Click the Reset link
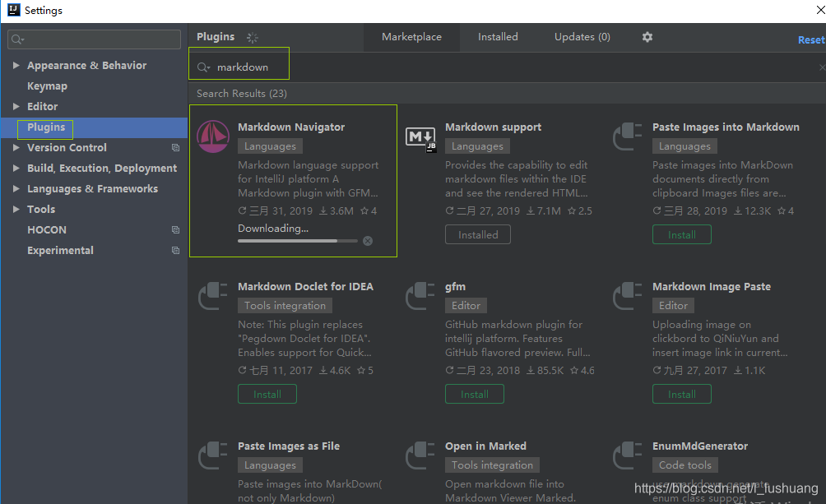The height and width of the screenshot is (504, 826). click(x=811, y=40)
